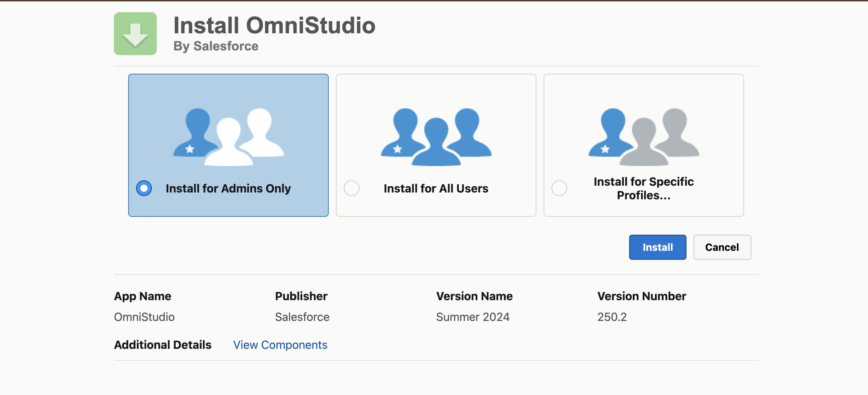The image size is (868, 395).
Task: Click the All Users group illustration
Action: [436, 137]
